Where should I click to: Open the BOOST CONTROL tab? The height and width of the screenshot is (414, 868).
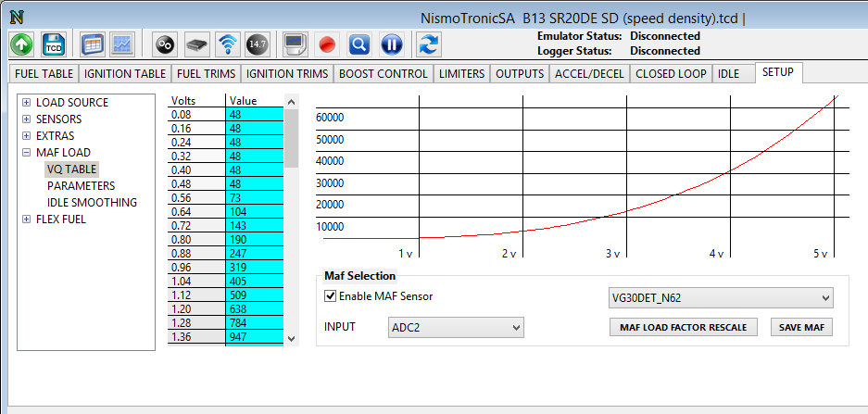(x=384, y=73)
